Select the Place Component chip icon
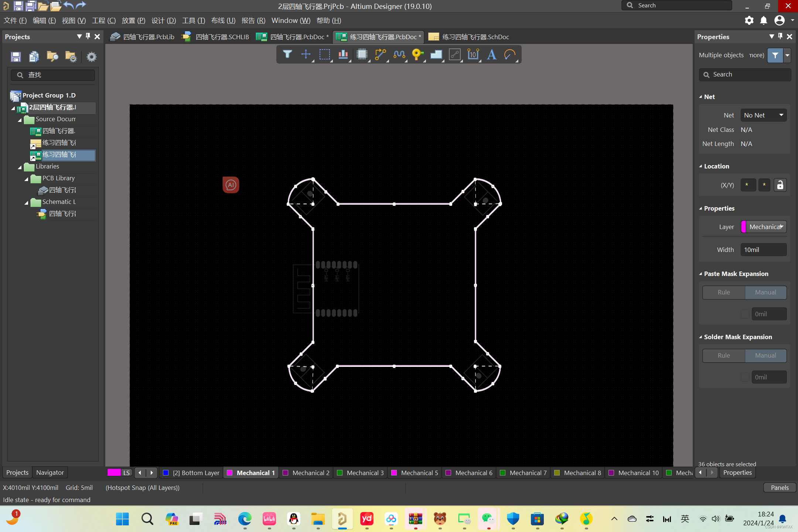Image resolution: width=798 pixels, height=532 pixels. point(362,55)
